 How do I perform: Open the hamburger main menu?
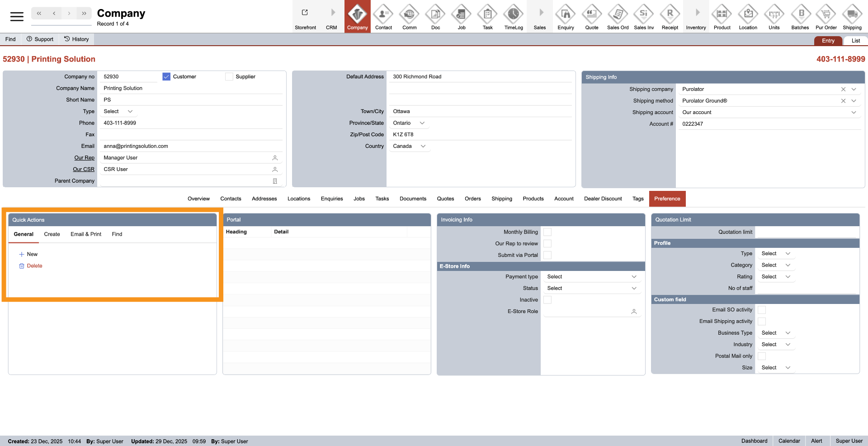tap(17, 17)
